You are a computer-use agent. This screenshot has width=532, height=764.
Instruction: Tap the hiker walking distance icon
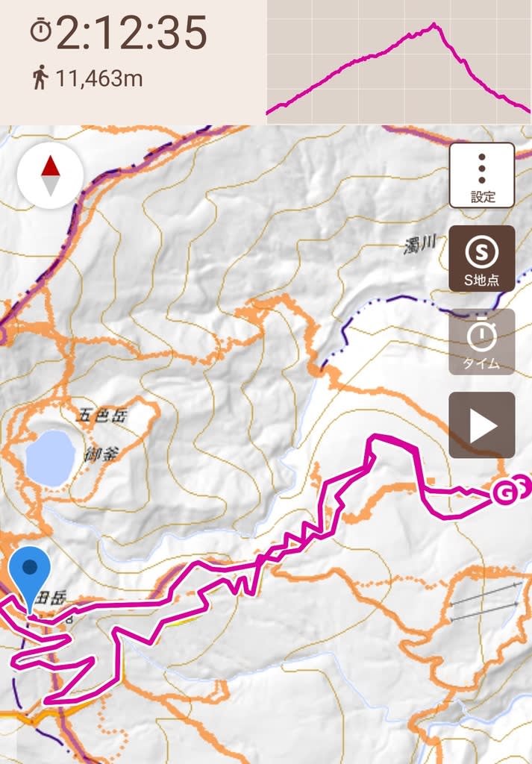point(41,78)
